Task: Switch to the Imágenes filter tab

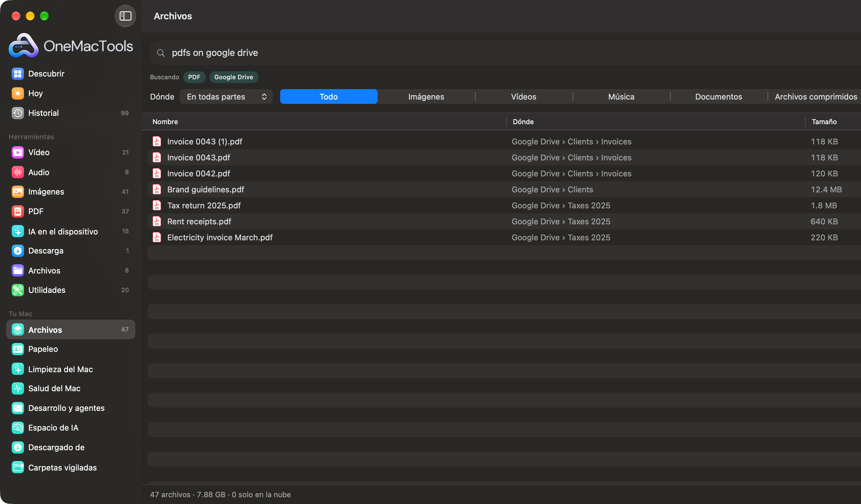Action: 426,96
